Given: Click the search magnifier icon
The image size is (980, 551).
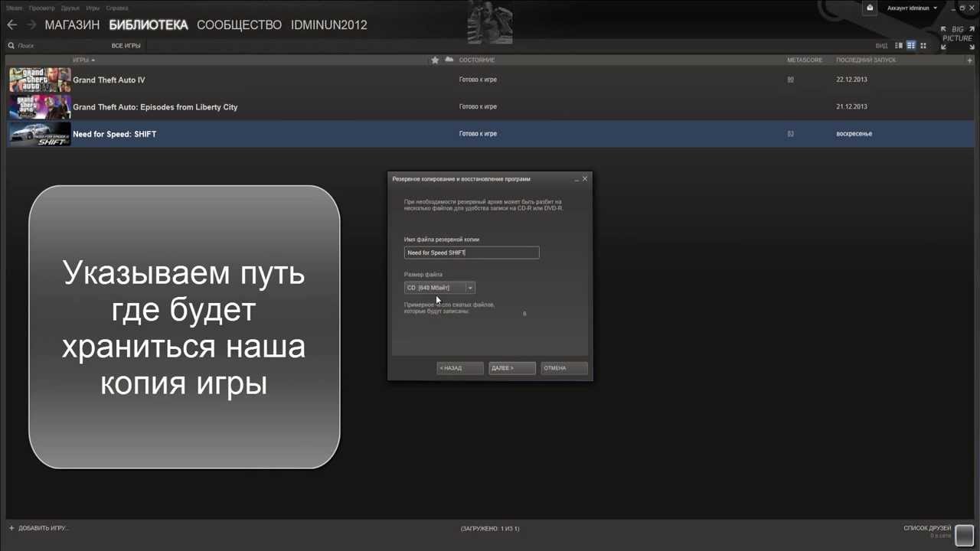Looking at the screenshot, I should click(11, 46).
